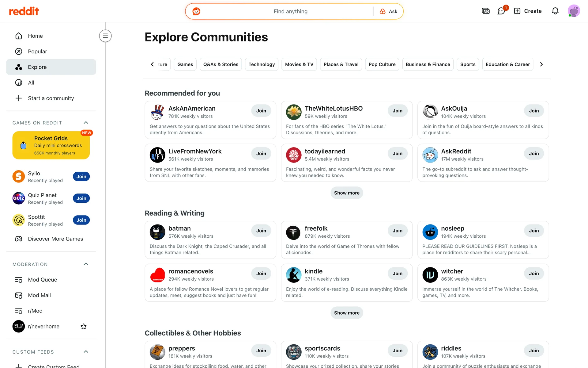Viewport: 588px width, 368px height.
Task: Open the chat messages icon
Action: [x=501, y=11]
